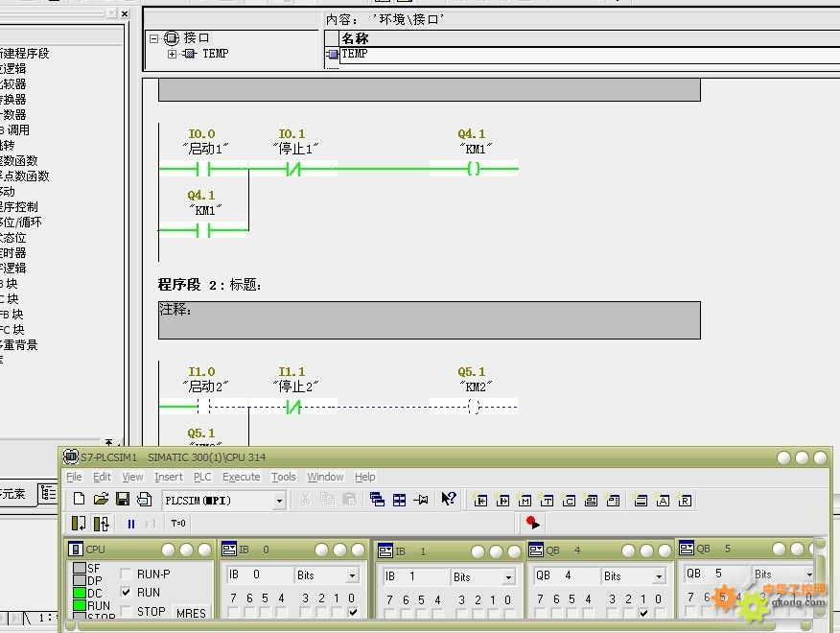This screenshot has height=633, width=840.
Task: Expand the TEMP tree node
Action: pos(172,54)
